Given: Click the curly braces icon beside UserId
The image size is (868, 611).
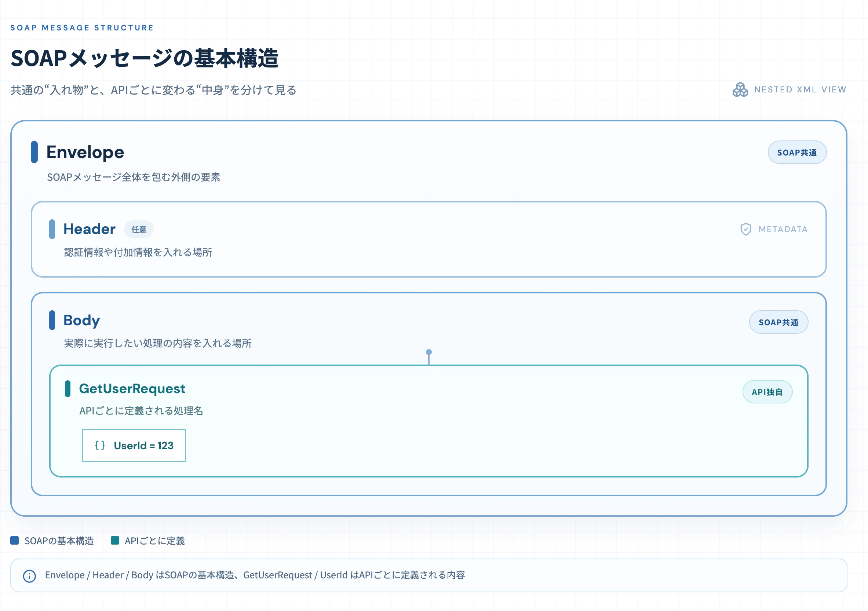Looking at the screenshot, I should click(x=100, y=445).
